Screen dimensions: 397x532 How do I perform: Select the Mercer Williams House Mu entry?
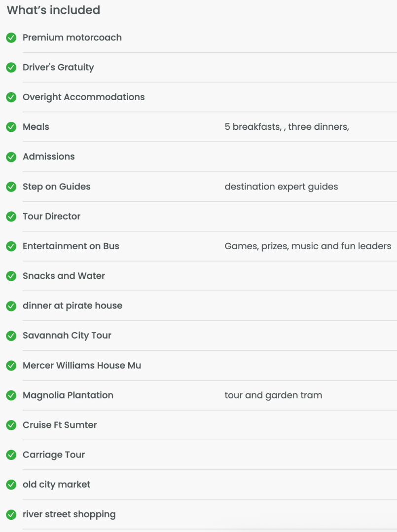coord(82,365)
